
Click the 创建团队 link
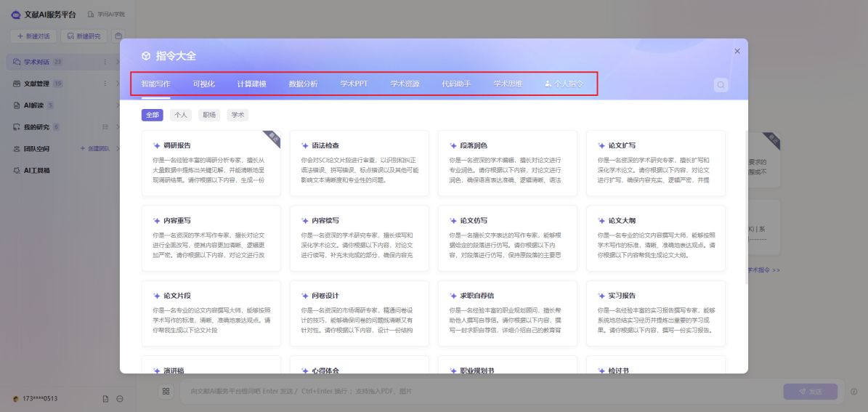pos(95,149)
